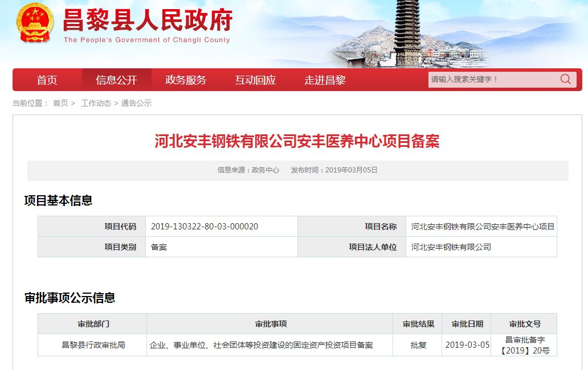The image size is (588, 370).
Task: Click the search keyword input field
Action: (x=490, y=79)
